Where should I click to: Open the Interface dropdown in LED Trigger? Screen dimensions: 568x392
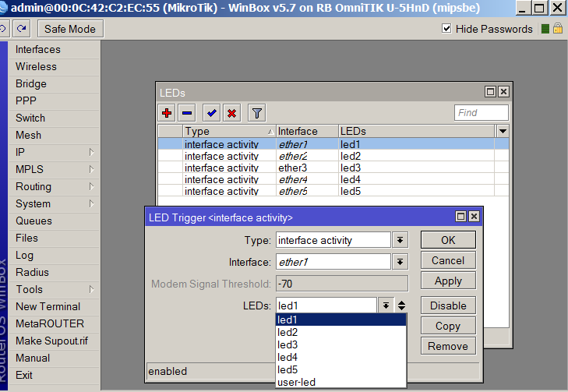pyautogui.click(x=400, y=262)
